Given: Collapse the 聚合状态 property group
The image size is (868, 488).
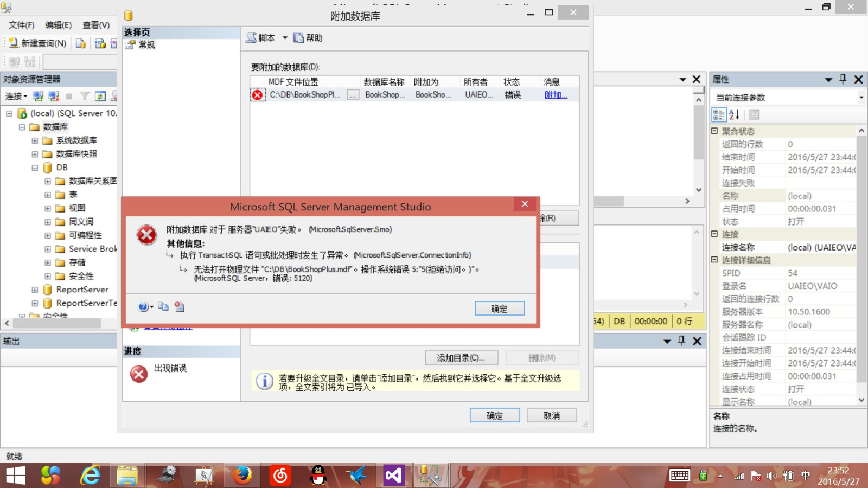Looking at the screenshot, I should (714, 131).
